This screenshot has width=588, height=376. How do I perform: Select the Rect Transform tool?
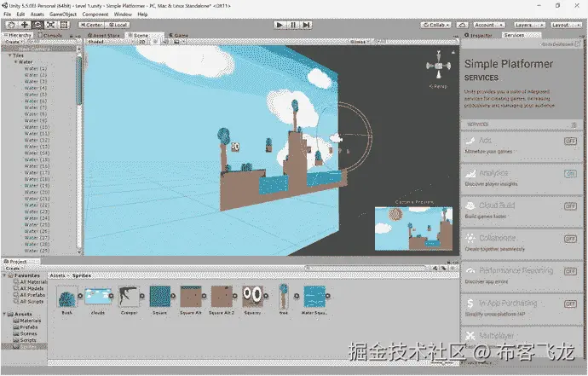pos(64,25)
